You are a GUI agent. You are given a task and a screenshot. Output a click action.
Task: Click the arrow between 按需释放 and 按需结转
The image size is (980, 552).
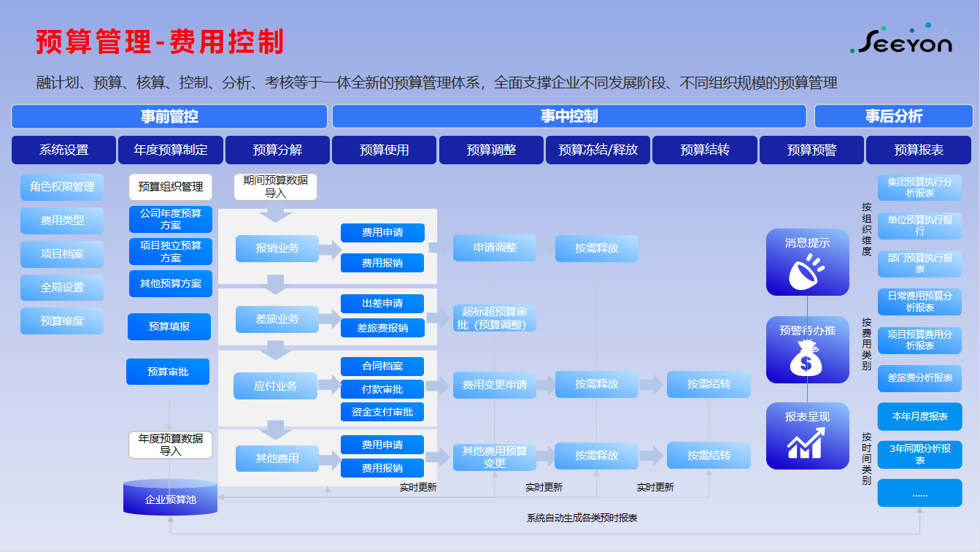coord(652,384)
